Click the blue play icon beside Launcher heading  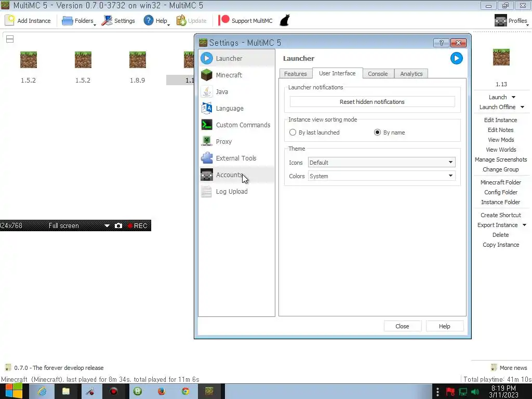[456, 58]
